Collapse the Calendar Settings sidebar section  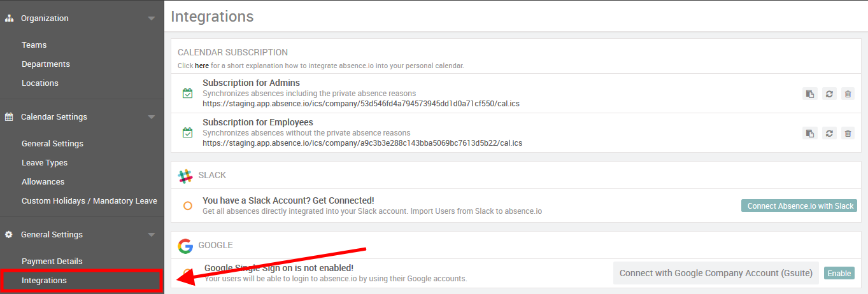(151, 117)
